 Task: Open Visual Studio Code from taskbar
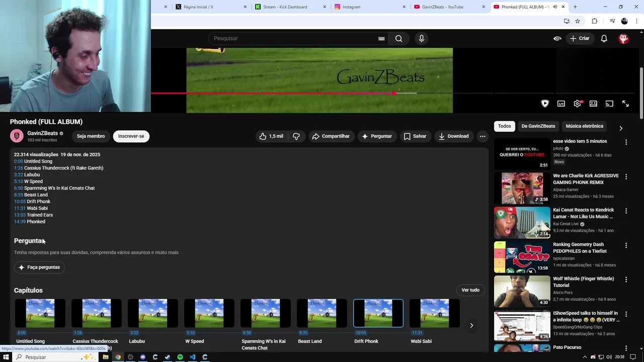(192, 357)
